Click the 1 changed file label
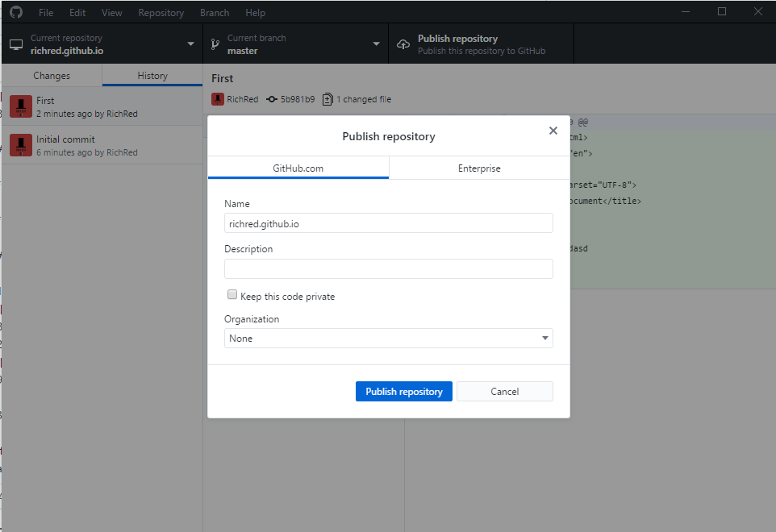Image resolution: width=776 pixels, height=532 pixels. pyautogui.click(x=364, y=99)
